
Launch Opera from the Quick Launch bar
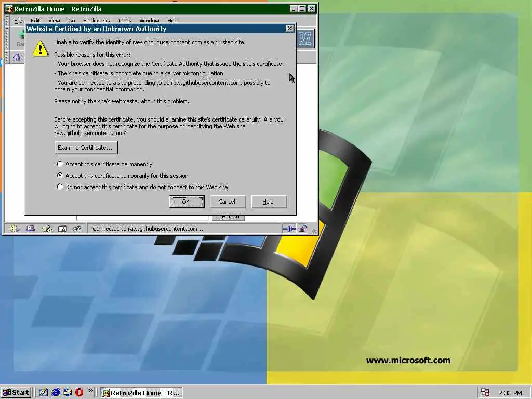pos(79,393)
